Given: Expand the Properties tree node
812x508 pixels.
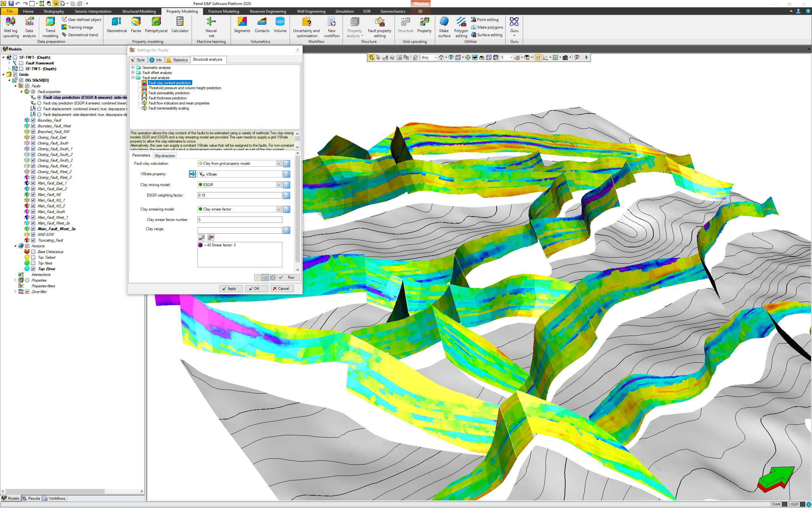Looking at the screenshot, I should point(15,280).
